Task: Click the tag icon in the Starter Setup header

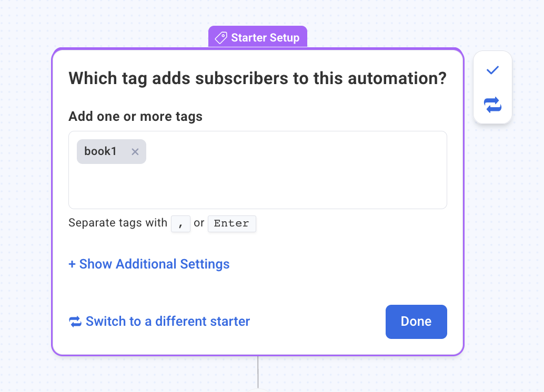Action: (221, 37)
